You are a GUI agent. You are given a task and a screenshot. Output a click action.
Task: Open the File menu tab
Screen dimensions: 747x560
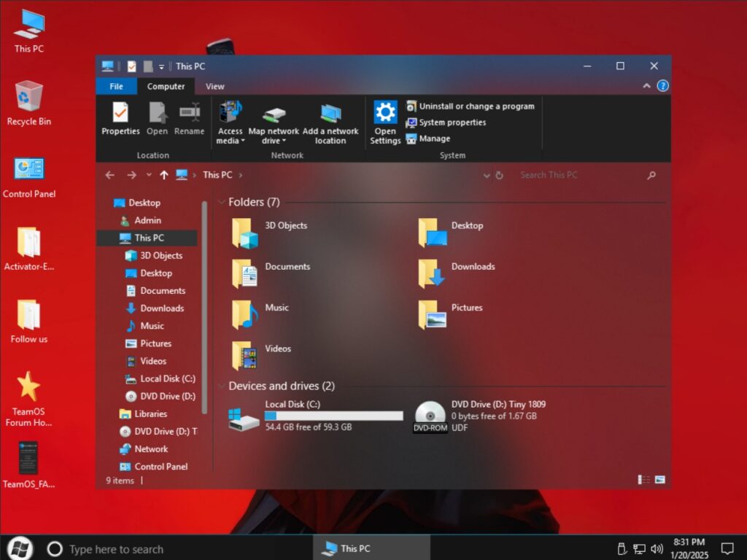(116, 86)
